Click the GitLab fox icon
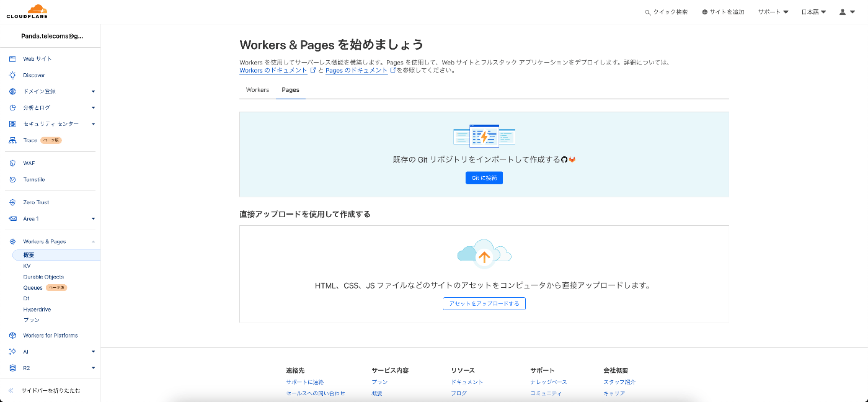This screenshot has height=402, width=868. 572,159
